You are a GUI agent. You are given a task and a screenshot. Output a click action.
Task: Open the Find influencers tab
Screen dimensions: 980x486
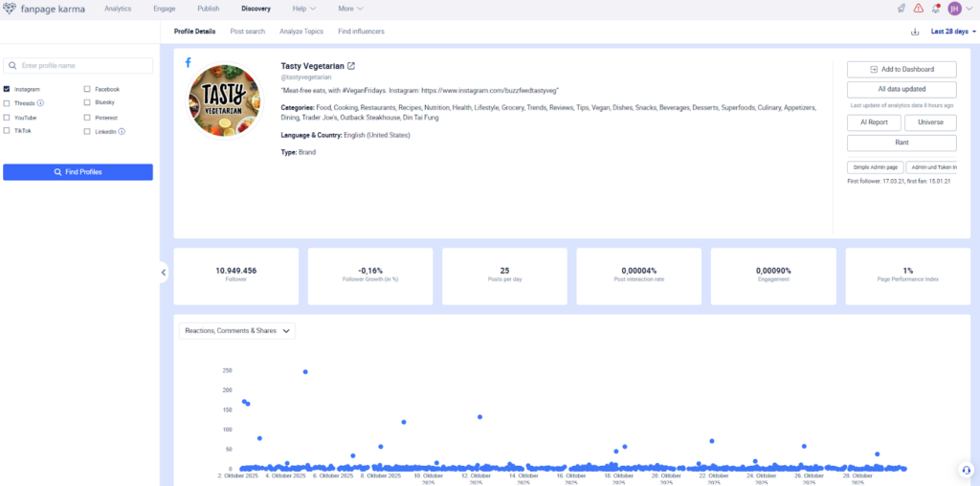coord(361,32)
